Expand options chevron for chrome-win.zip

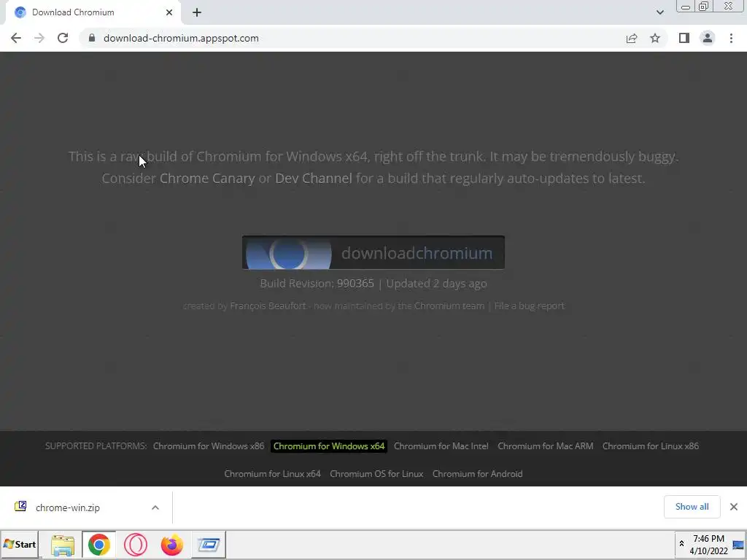coord(155,507)
